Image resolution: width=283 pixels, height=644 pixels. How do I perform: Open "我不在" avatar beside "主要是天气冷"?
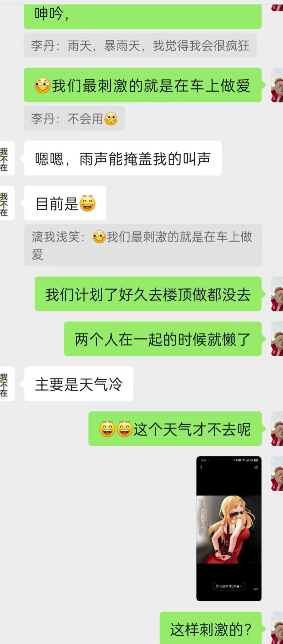click(7, 384)
